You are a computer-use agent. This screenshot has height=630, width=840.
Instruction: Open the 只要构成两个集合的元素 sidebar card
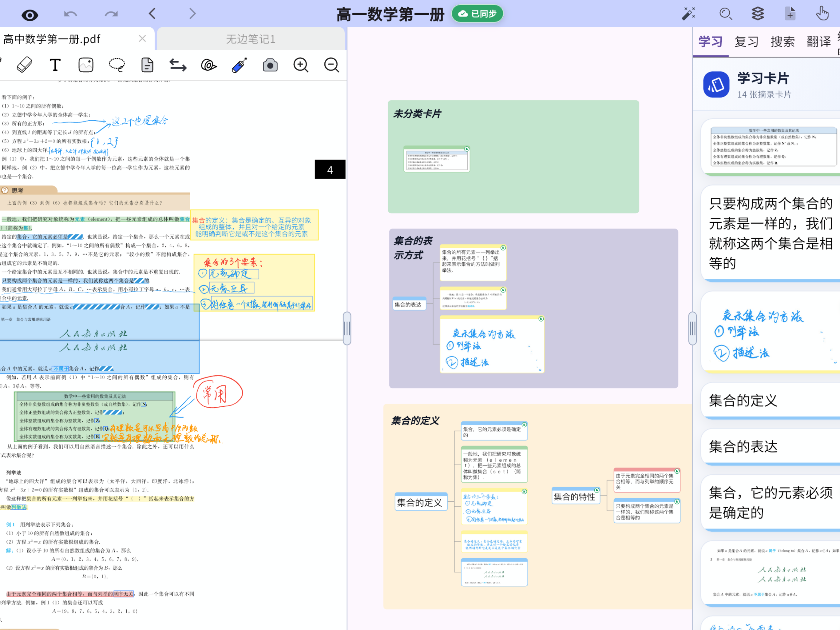(770, 233)
